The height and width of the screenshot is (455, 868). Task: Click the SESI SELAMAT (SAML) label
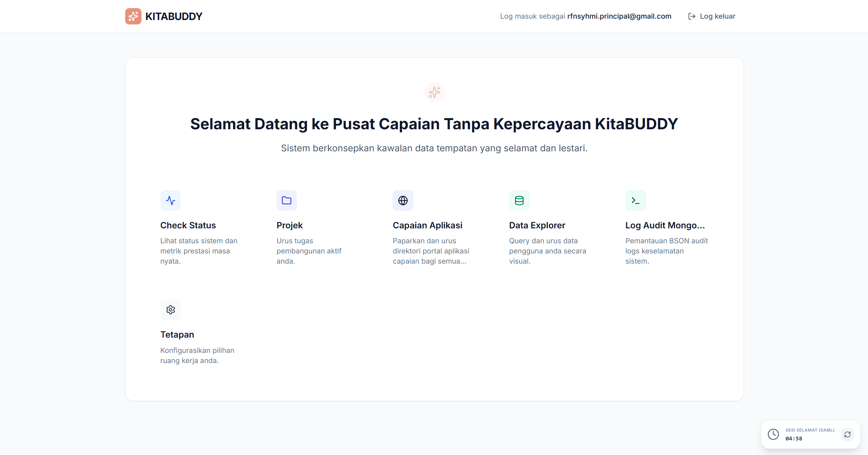pos(810,430)
